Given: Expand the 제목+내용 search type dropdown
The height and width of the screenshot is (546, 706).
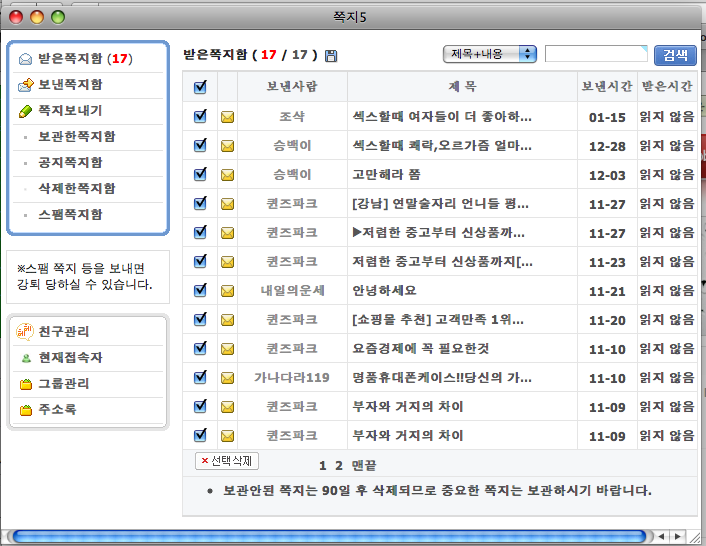Looking at the screenshot, I should point(490,54).
